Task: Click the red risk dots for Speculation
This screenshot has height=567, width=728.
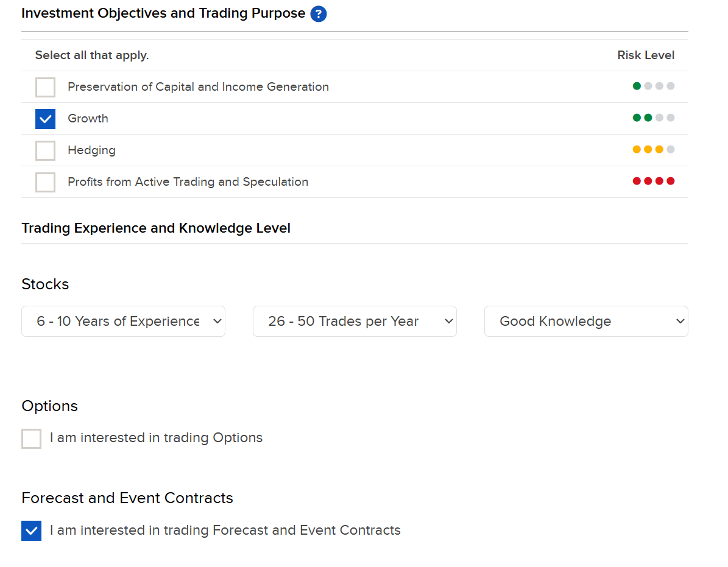Action: [x=653, y=181]
